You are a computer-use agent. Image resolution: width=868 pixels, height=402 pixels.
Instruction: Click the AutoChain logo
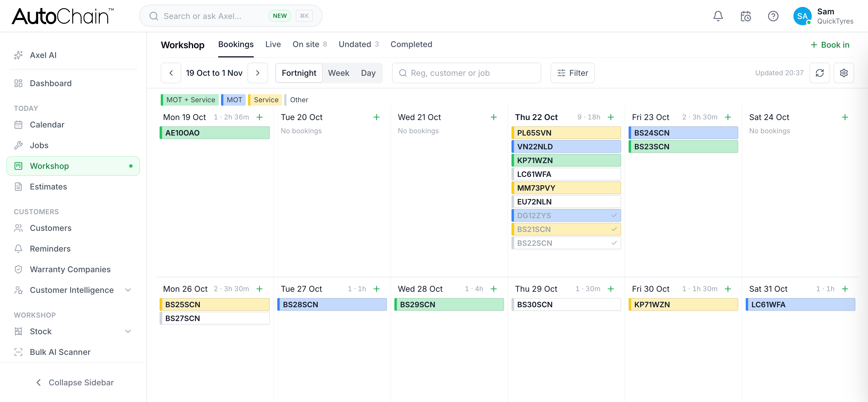click(x=63, y=16)
